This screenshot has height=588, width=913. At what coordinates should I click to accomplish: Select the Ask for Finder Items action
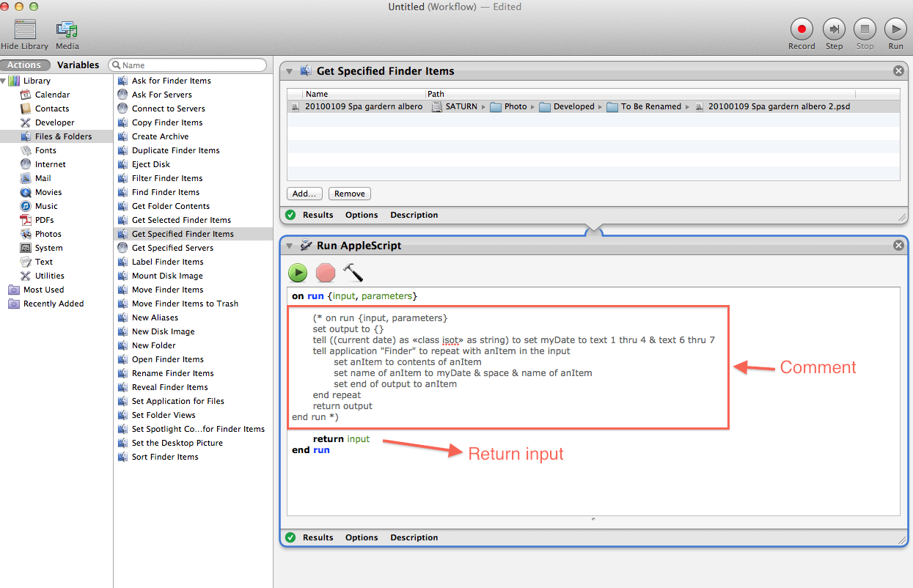point(171,81)
